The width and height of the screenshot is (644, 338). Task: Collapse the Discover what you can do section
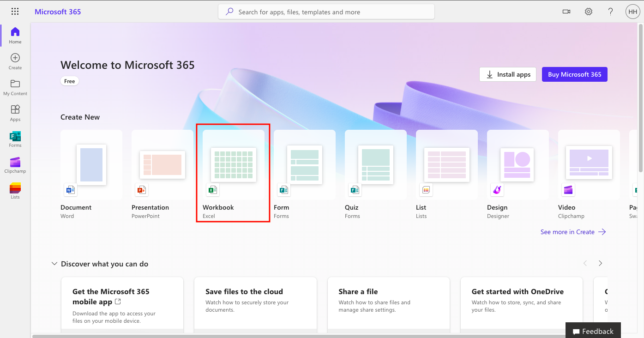pyautogui.click(x=54, y=263)
